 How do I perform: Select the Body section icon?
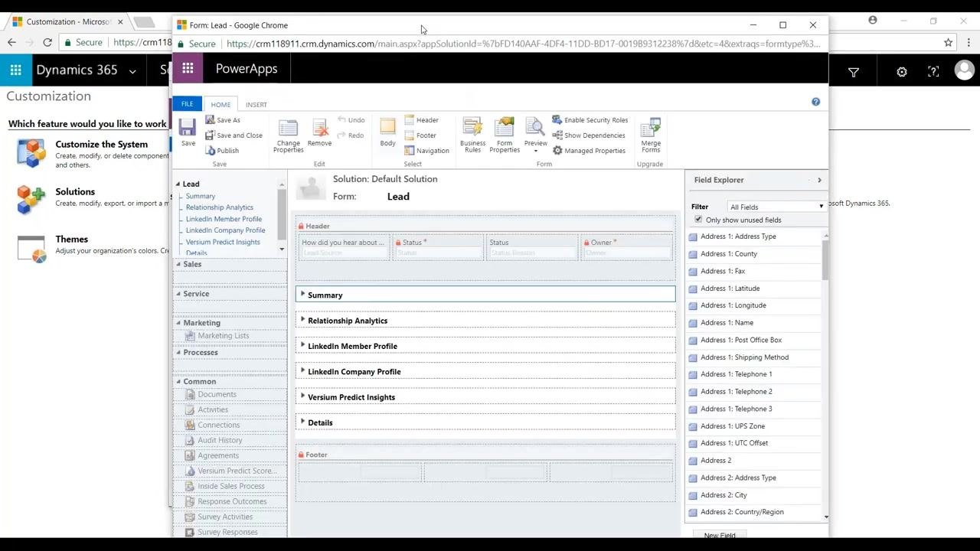(388, 128)
